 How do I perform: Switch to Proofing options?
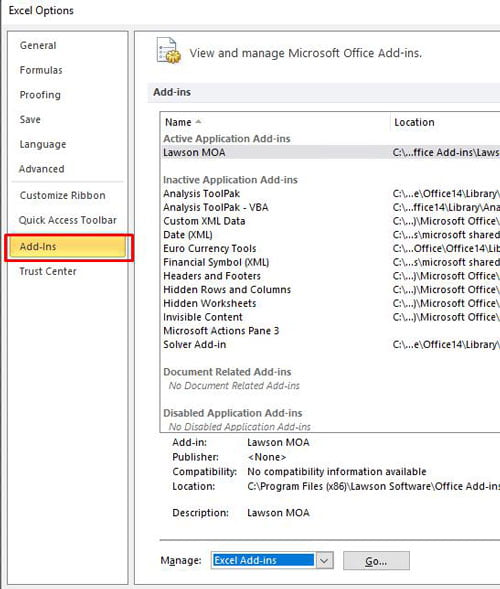tap(40, 95)
